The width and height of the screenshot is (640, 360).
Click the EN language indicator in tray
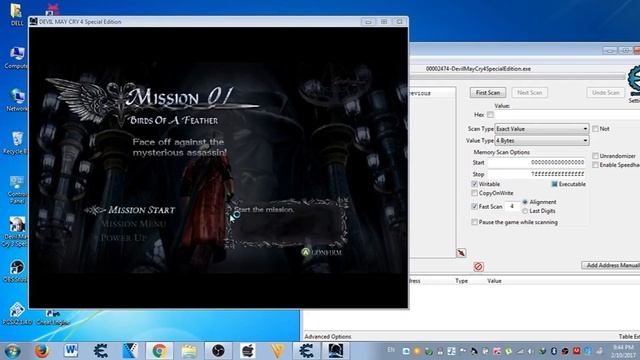[391, 350]
